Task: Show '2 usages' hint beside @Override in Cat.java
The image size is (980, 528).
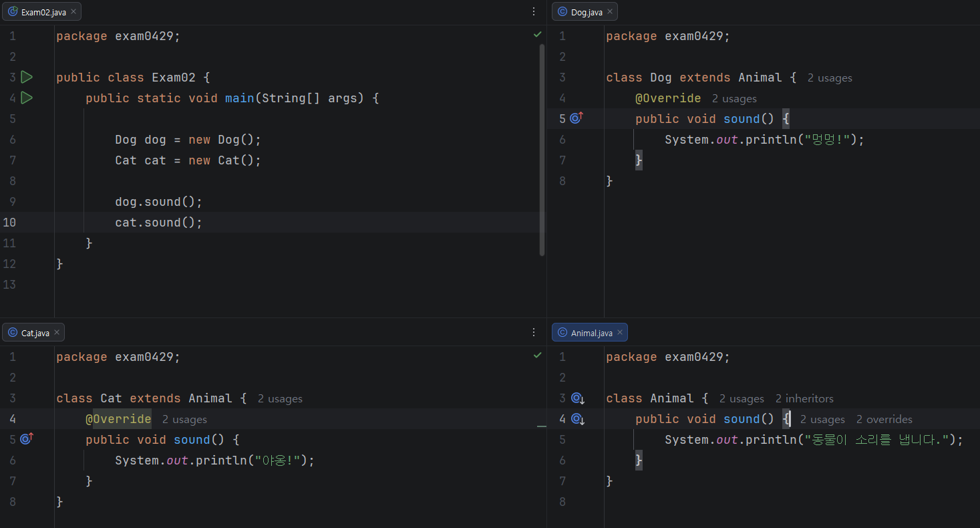Action: [x=184, y=420]
